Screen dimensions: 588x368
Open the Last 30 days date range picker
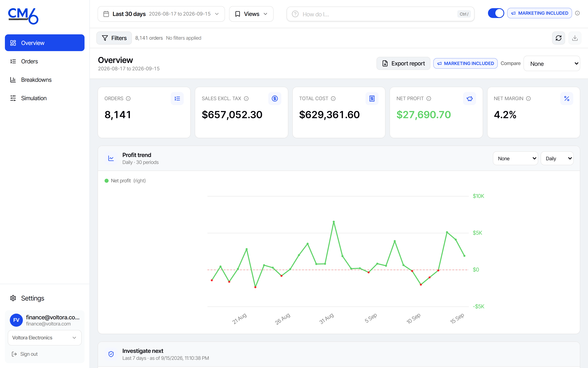point(161,14)
